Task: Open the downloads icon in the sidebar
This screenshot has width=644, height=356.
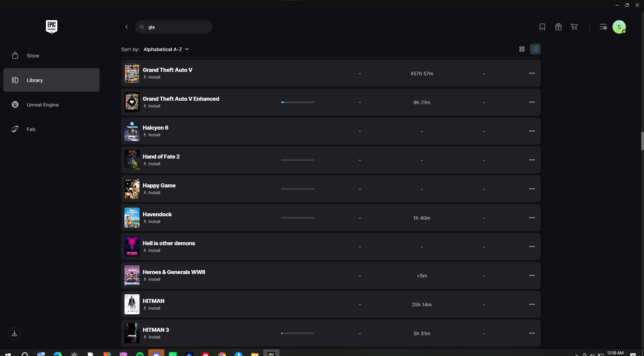Action: [x=14, y=333]
